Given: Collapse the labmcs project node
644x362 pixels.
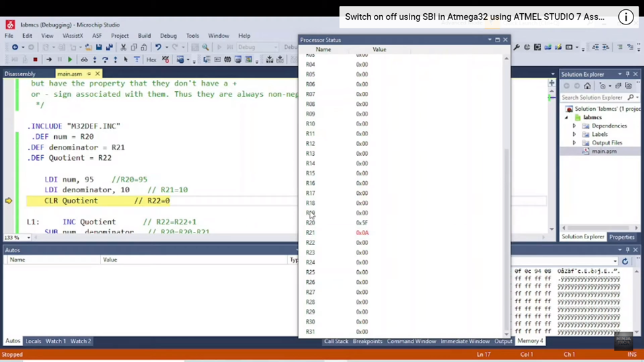Looking at the screenshot, I should tap(566, 118).
